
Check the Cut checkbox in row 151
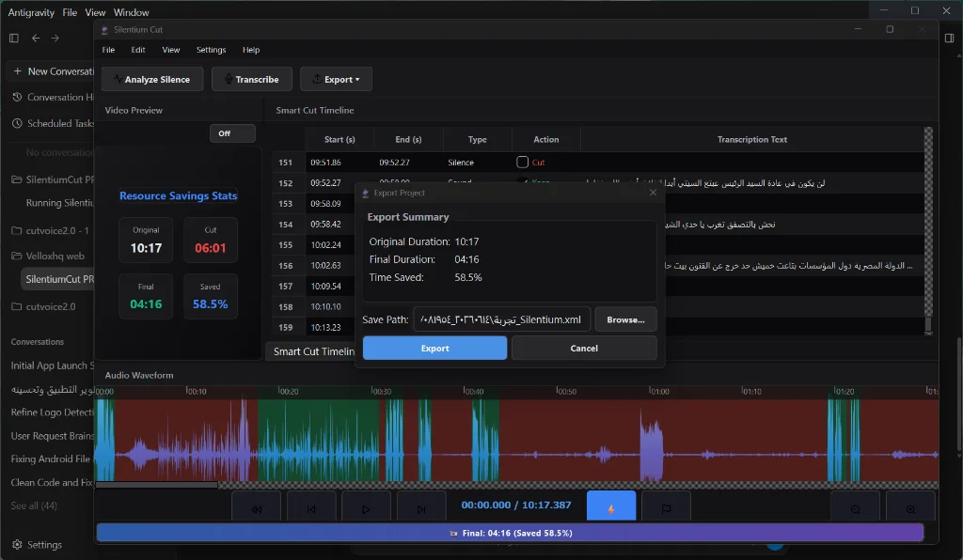522,162
